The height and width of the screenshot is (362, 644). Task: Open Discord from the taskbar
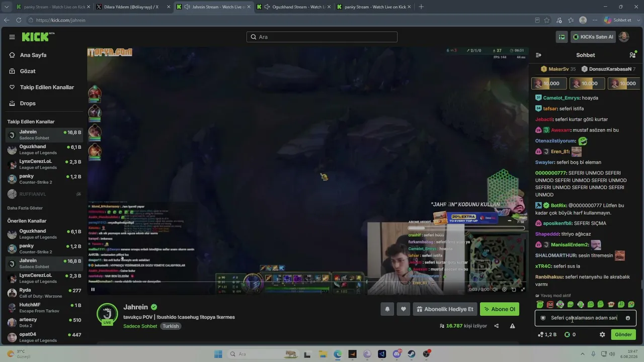pos(397,354)
